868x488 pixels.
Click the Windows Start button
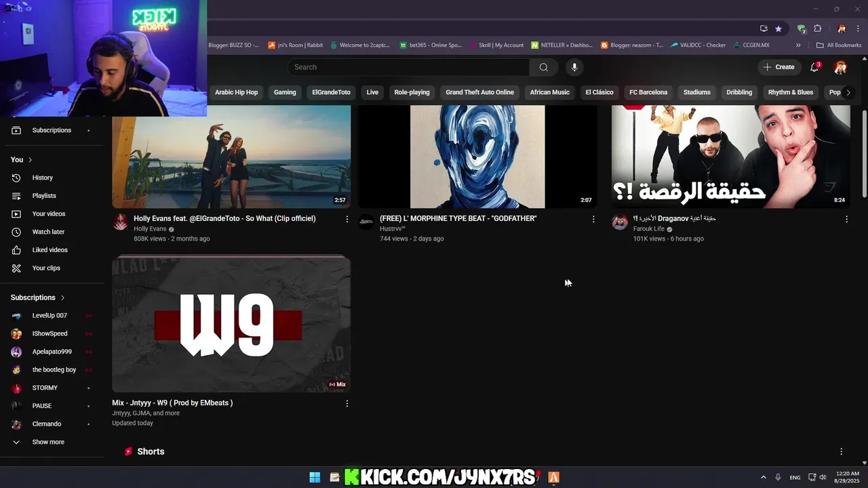coord(315,477)
